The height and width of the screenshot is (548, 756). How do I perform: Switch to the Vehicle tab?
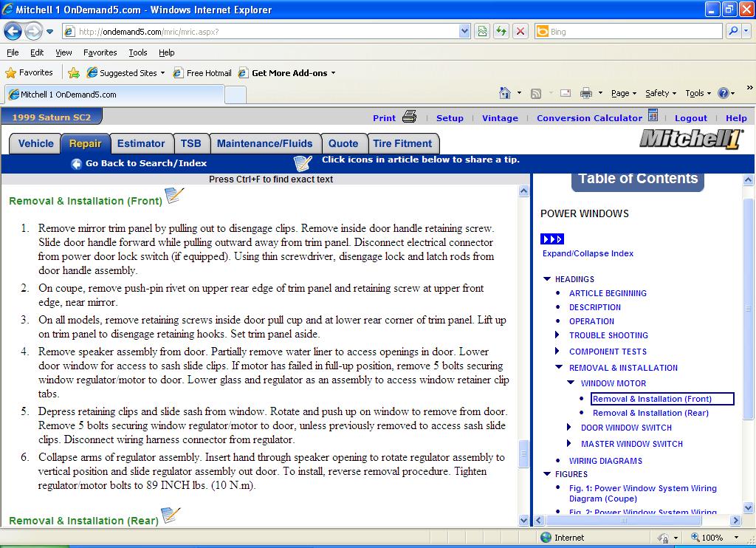(35, 144)
